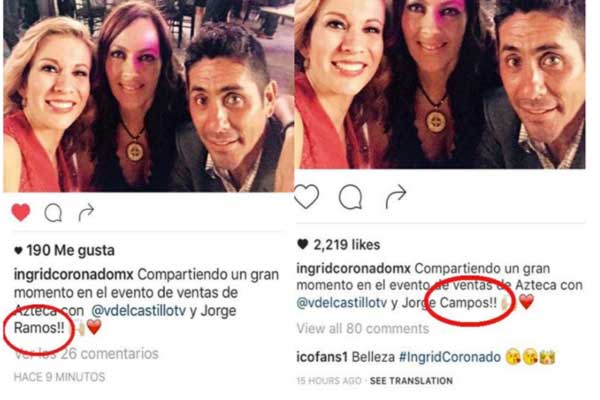The height and width of the screenshot is (400, 600).
Task: Unlike the left post via red heart
Action: (21, 212)
